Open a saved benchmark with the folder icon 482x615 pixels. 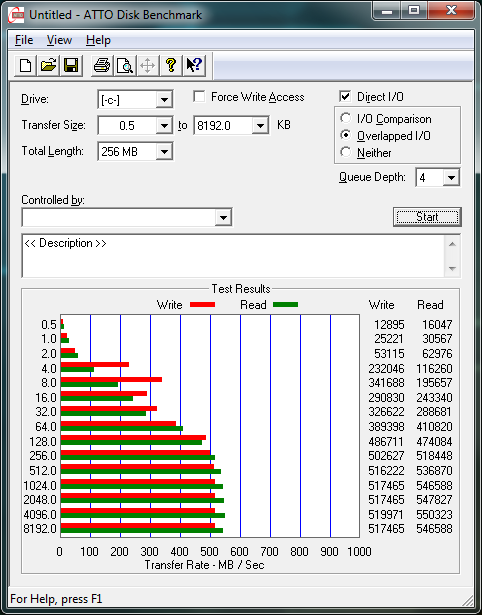click(x=48, y=65)
